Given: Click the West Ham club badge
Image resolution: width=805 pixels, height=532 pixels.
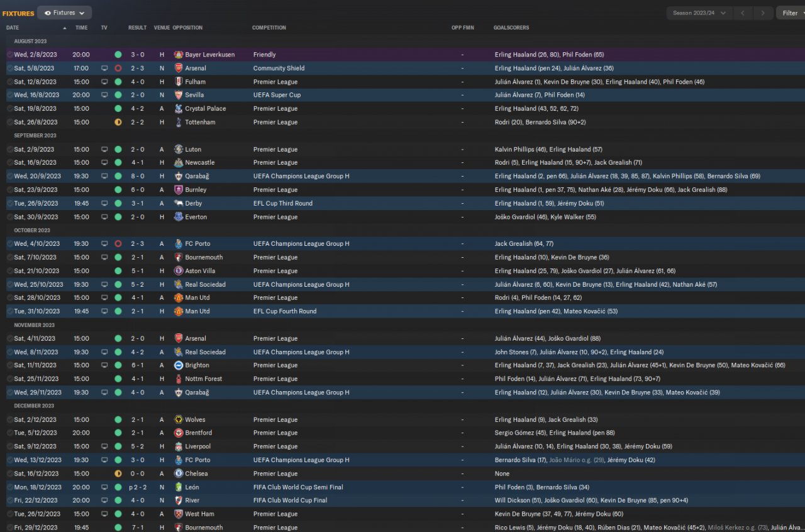Looking at the screenshot, I should click(x=179, y=514).
